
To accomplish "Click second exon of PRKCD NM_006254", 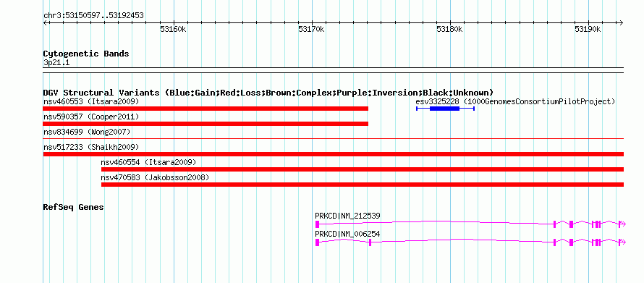I will click(370, 242).
